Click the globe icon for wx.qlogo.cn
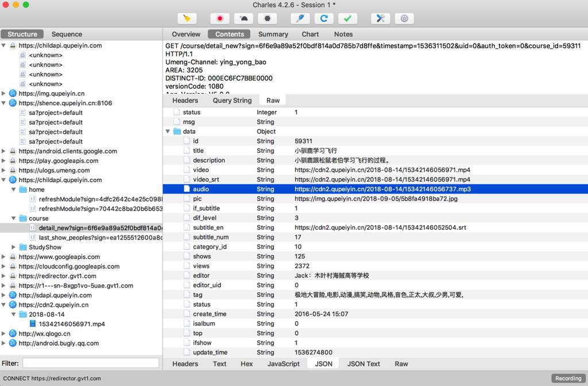This screenshot has height=386, width=588. 13,334
